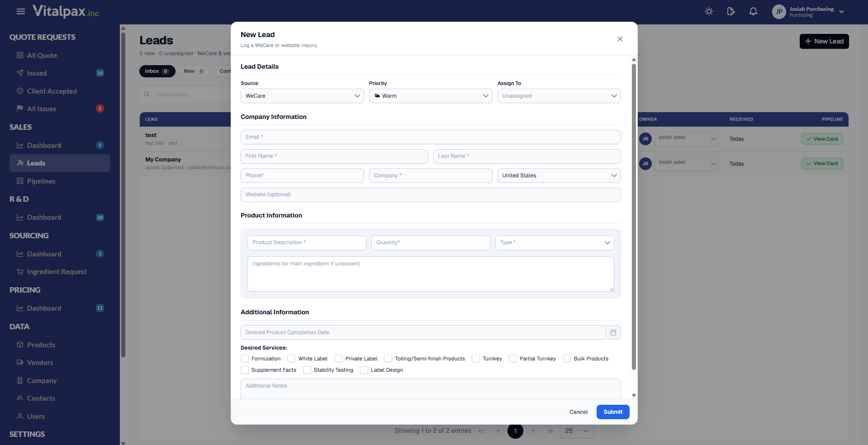Click the Users person icon

[20, 416]
